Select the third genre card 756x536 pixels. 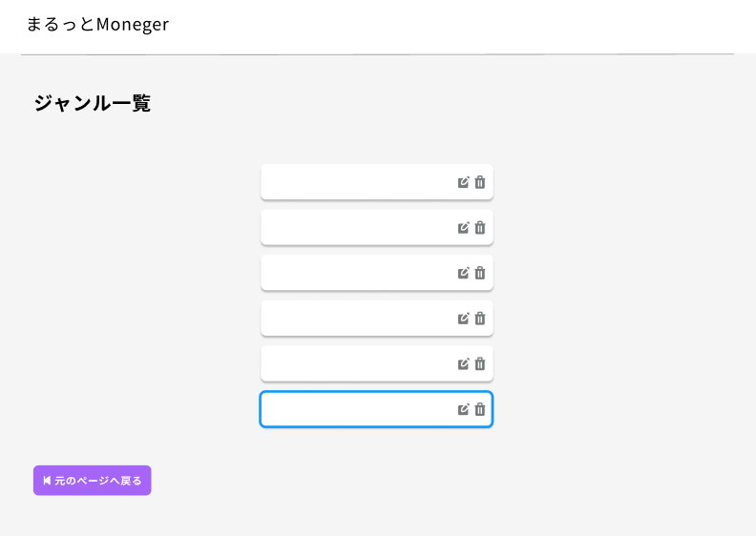(376, 273)
